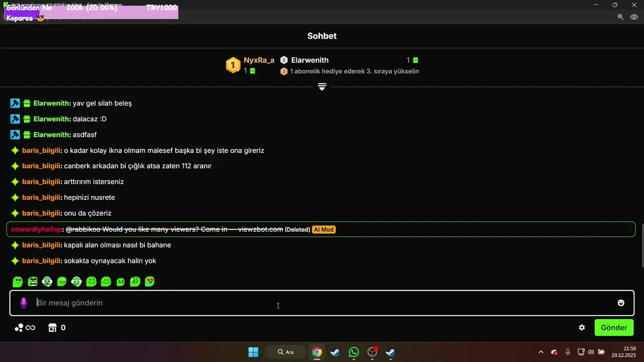The image size is (644, 362).
Task: Insert the angry-face green emote
Action: (x=33, y=282)
